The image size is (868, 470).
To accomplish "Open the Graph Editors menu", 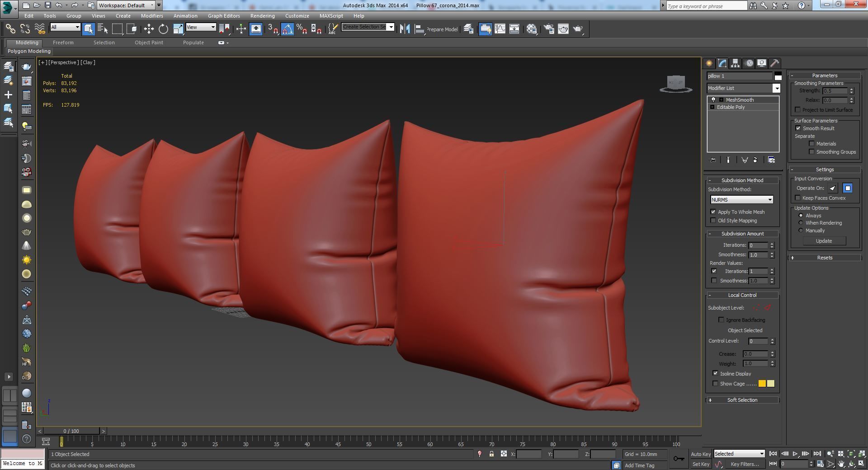I will (224, 16).
